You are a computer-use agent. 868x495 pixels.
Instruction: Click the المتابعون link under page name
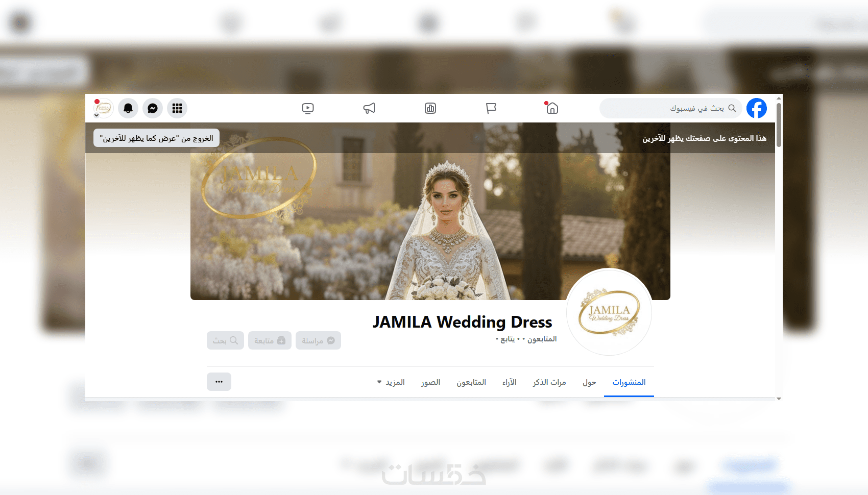click(x=542, y=339)
